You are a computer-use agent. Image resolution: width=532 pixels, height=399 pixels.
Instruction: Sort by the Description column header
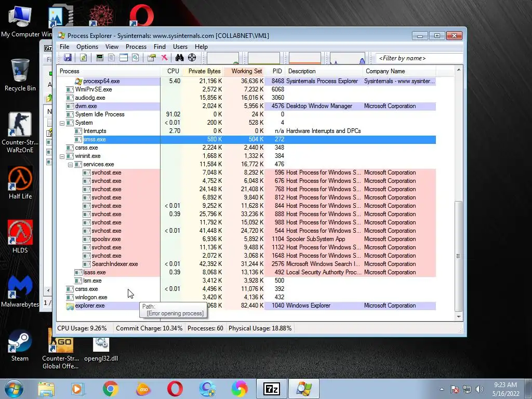click(324, 71)
